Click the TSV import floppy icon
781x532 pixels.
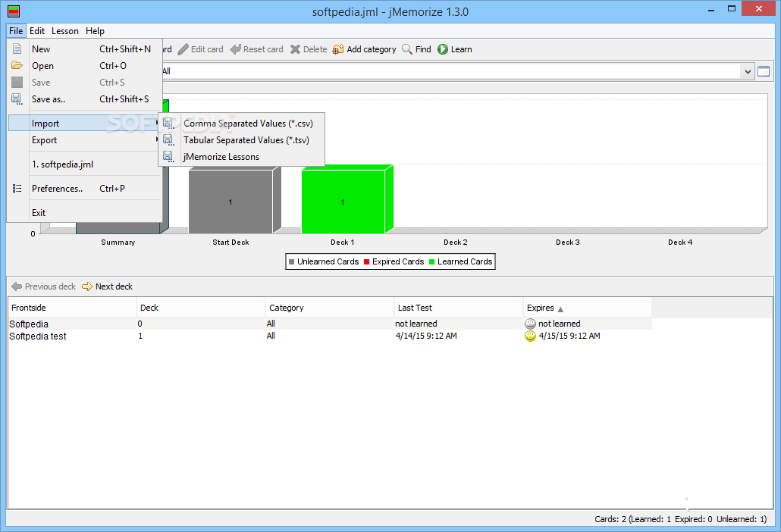click(168, 140)
